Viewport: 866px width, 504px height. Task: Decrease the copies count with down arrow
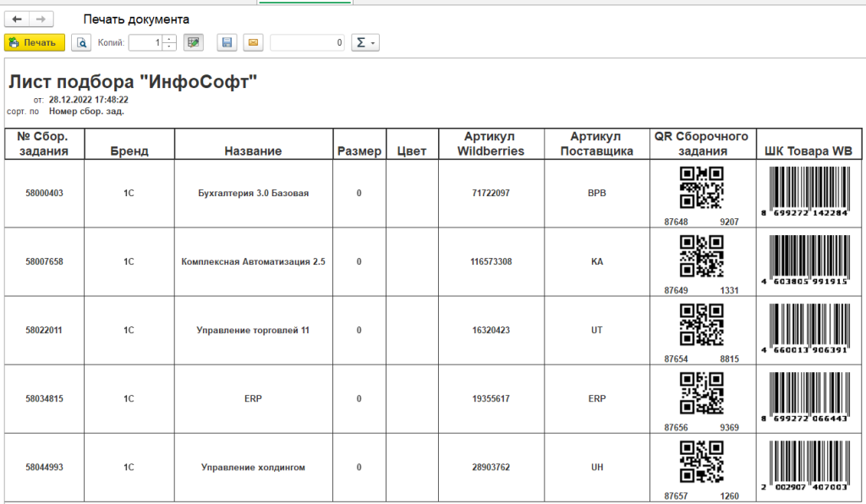169,47
